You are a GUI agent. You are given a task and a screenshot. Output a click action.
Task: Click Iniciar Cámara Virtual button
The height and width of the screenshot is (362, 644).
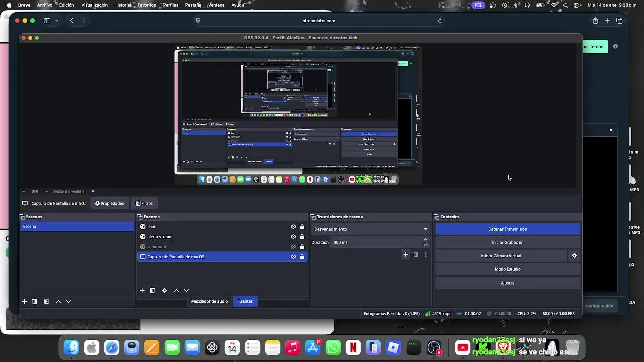click(x=501, y=256)
